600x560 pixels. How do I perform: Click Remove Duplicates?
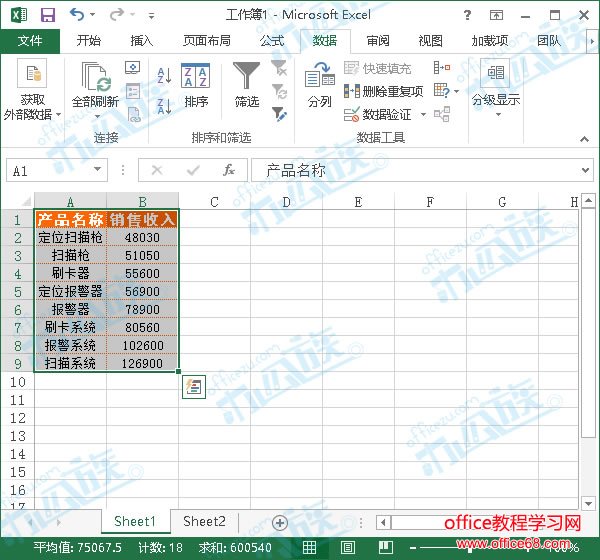383,91
